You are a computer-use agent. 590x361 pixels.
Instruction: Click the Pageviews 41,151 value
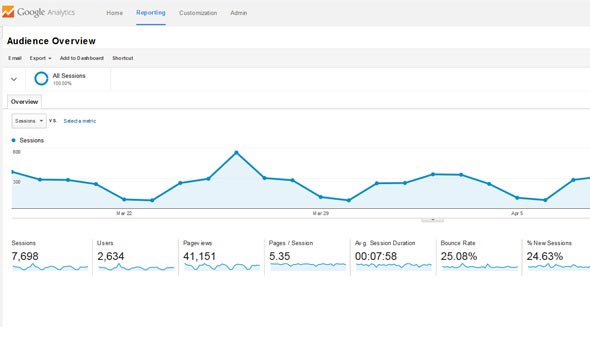(x=199, y=256)
